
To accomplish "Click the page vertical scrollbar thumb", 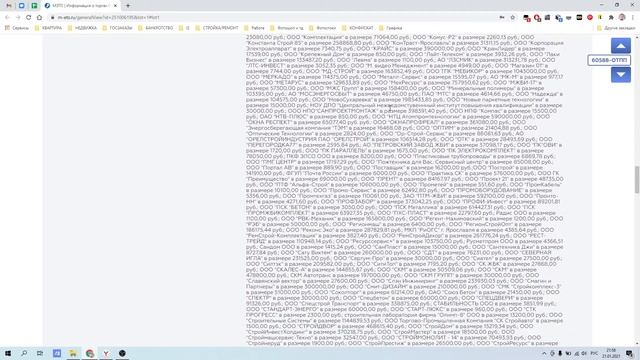I will coord(637,180).
